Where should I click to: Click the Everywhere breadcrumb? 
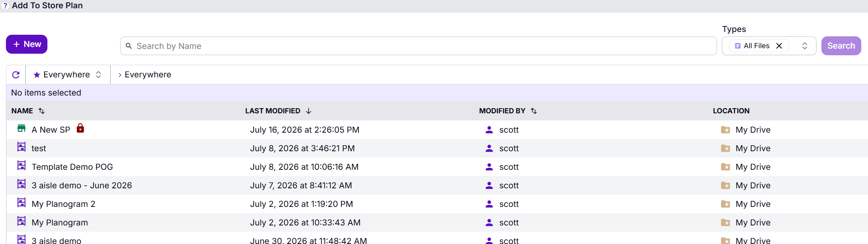[148, 75]
